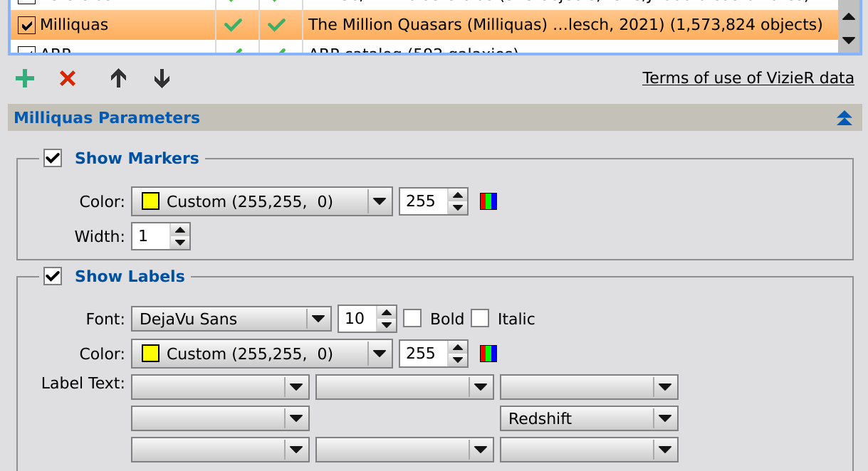The width and height of the screenshot is (868, 471).
Task: Click second green checkmark in Milliquas row
Action: coord(276,26)
